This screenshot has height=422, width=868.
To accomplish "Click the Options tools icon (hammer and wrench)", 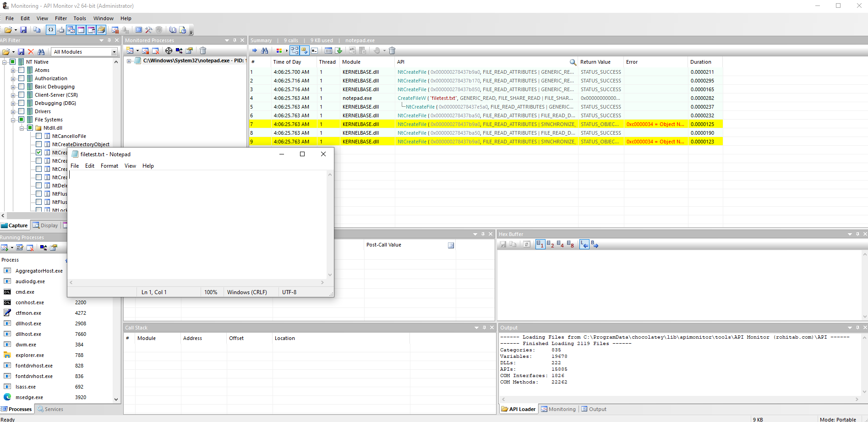I will [148, 30].
